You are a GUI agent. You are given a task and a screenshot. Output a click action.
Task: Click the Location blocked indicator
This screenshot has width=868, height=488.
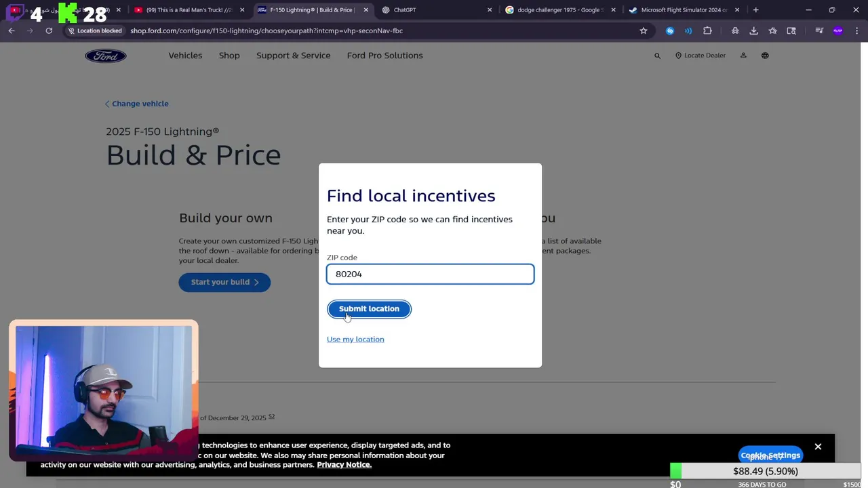(95, 30)
